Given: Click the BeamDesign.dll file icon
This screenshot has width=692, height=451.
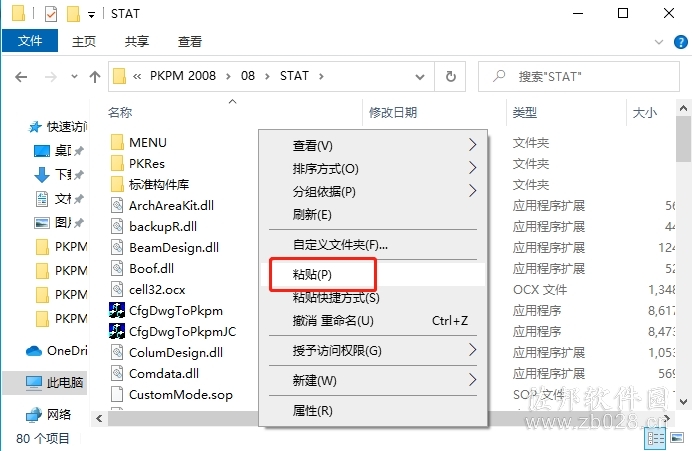Looking at the screenshot, I should click(x=117, y=247).
